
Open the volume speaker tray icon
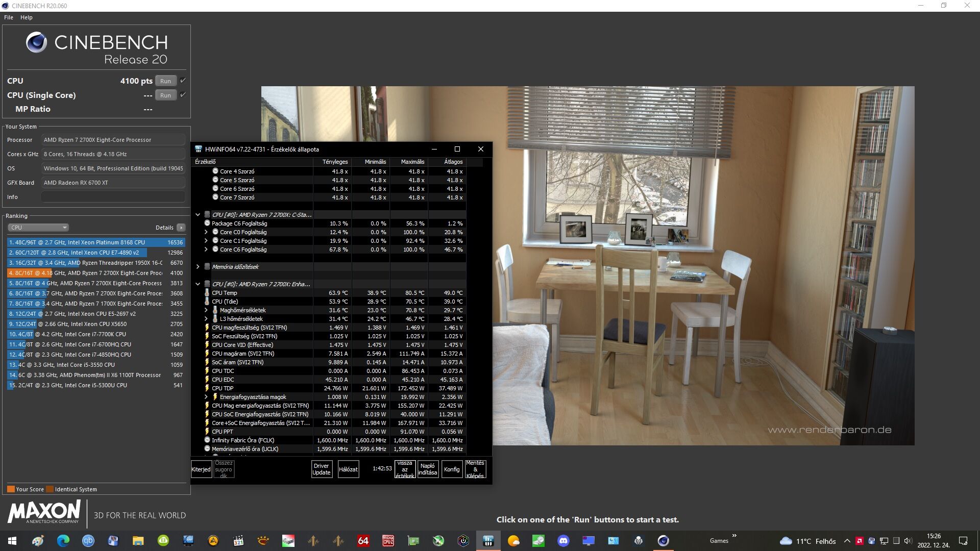click(x=908, y=541)
